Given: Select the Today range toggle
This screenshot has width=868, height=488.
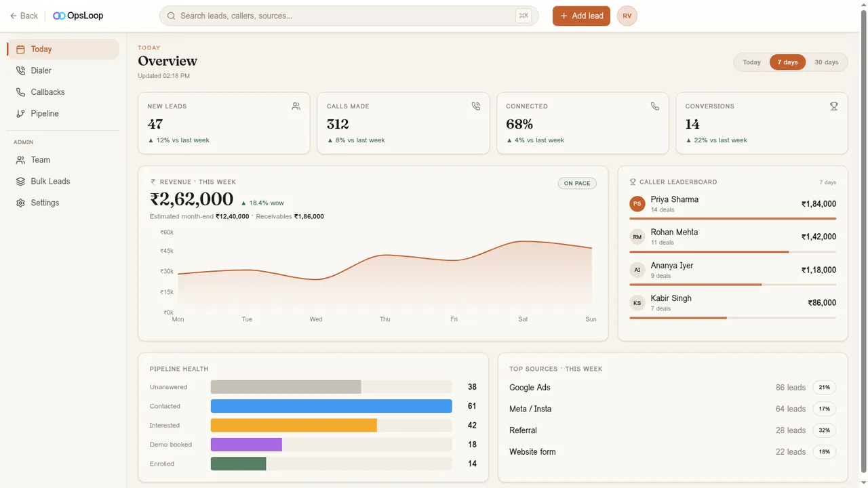Looking at the screenshot, I should 751,62.
